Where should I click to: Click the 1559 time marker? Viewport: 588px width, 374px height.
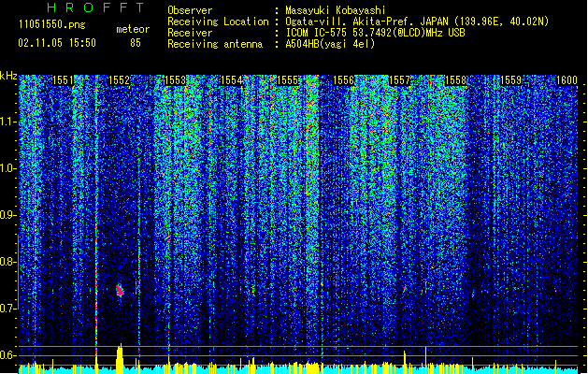pos(511,80)
